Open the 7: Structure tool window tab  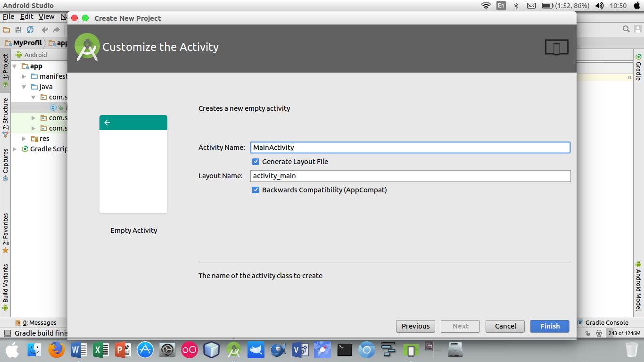coord(5,117)
